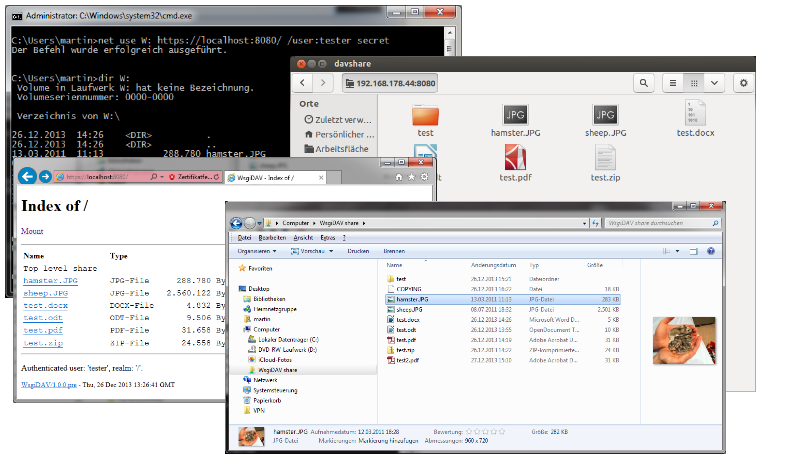The width and height of the screenshot is (795, 469).
Task: Open the view options dropdown in davshare
Action: pyautogui.click(x=714, y=83)
